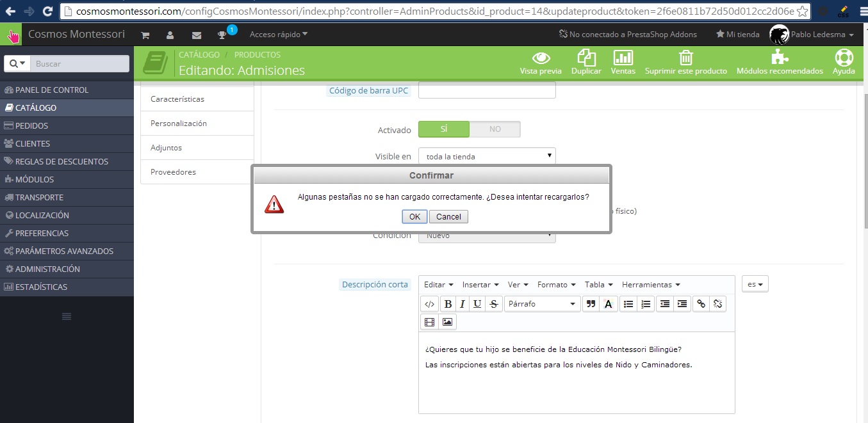This screenshot has width=868, height=423.
Task: Expand the Acceso rápido menu
Action: (x=279, y=34)
